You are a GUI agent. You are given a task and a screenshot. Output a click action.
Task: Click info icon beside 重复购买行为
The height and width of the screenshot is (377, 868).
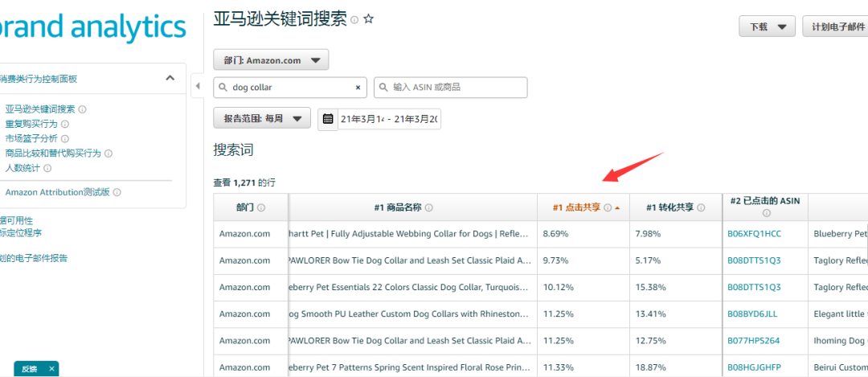click(x=65, y=124)
